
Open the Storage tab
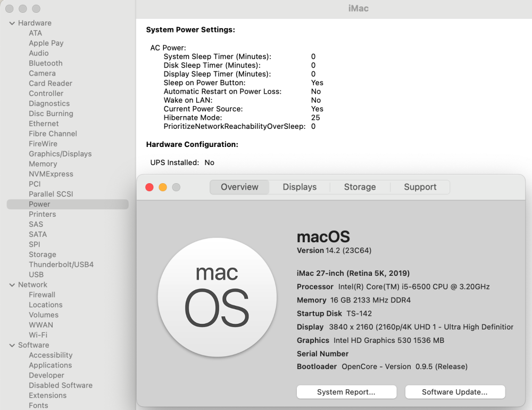point(360,187)
